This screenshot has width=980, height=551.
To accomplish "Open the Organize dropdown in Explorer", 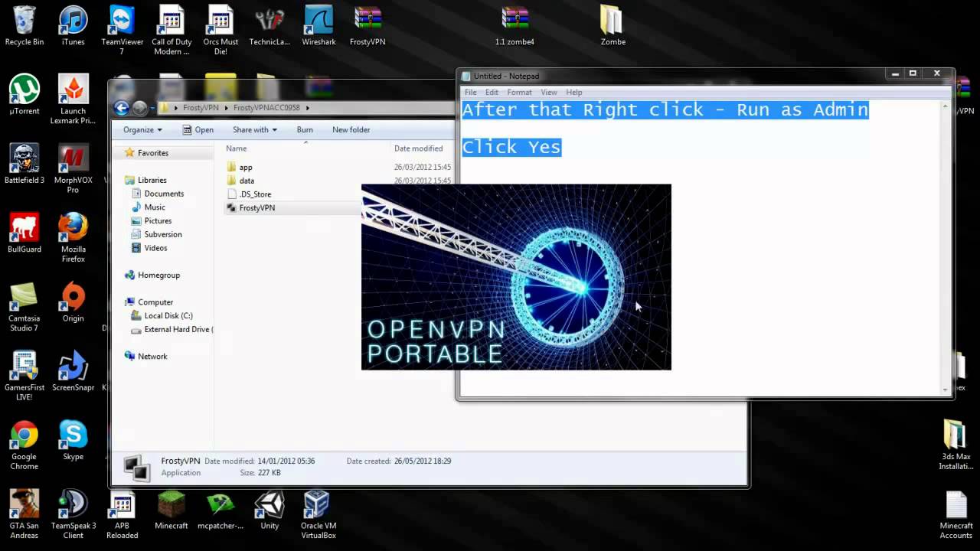I will point(142,130).
